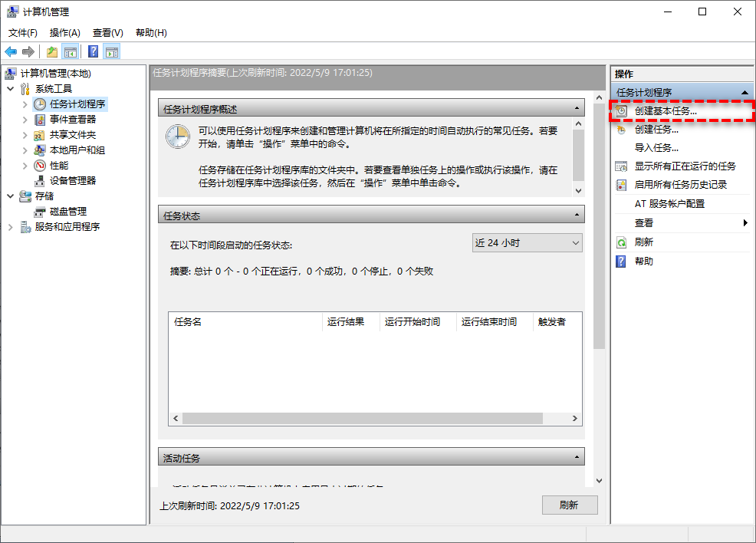Click the 刷新 button at bottom

tap(570, 505)
